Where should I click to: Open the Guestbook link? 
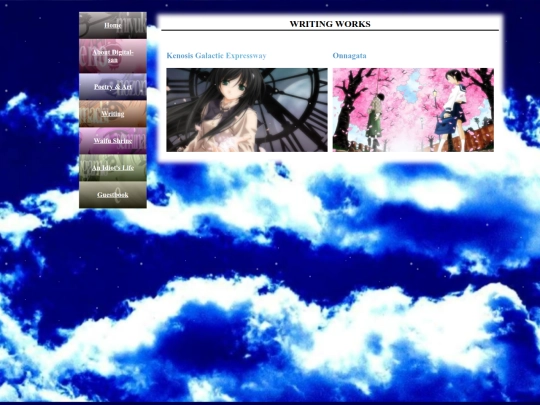[x=113, y=195]
